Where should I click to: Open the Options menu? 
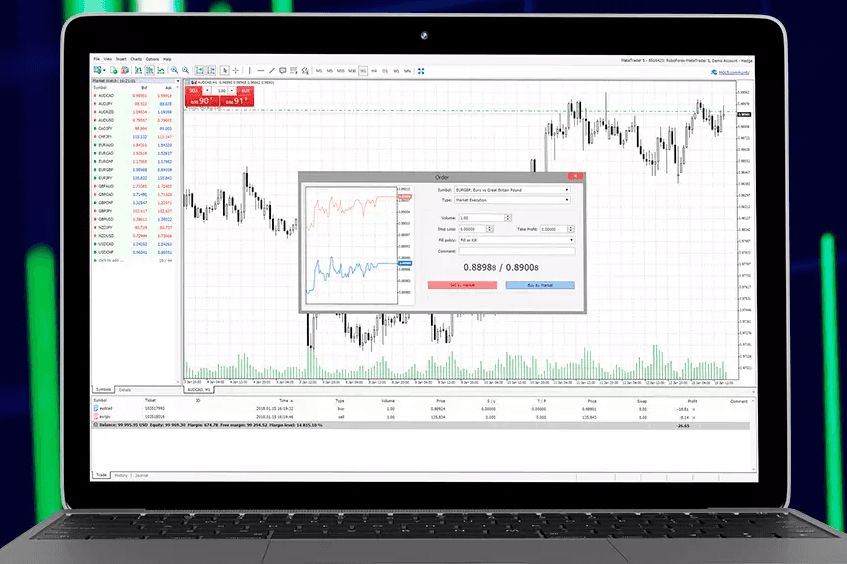tap(152, 59)
